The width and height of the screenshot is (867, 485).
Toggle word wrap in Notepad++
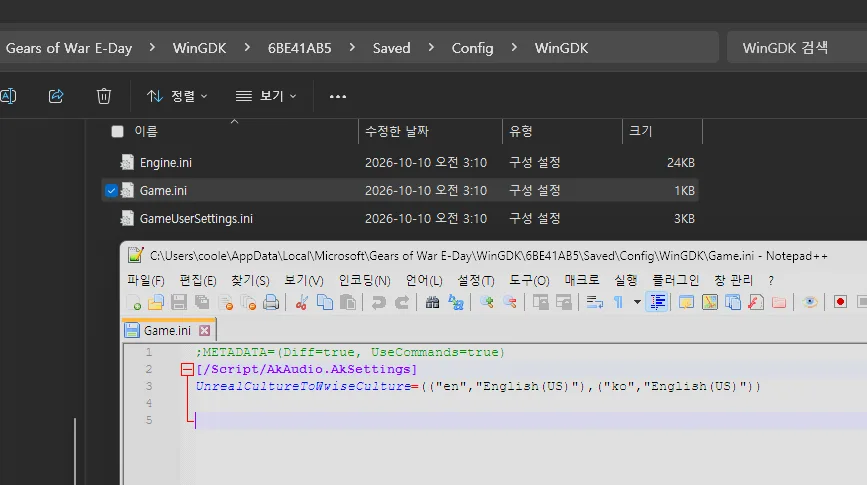coord(594,303)
